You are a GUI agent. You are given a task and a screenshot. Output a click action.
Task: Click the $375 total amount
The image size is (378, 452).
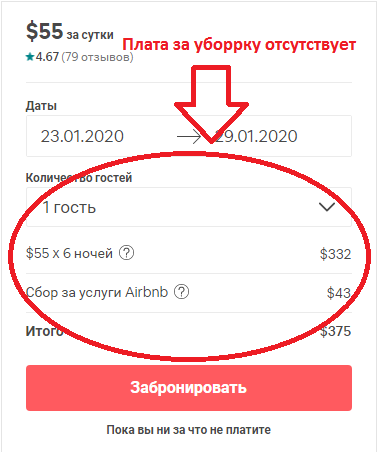[x=336, y=331]
